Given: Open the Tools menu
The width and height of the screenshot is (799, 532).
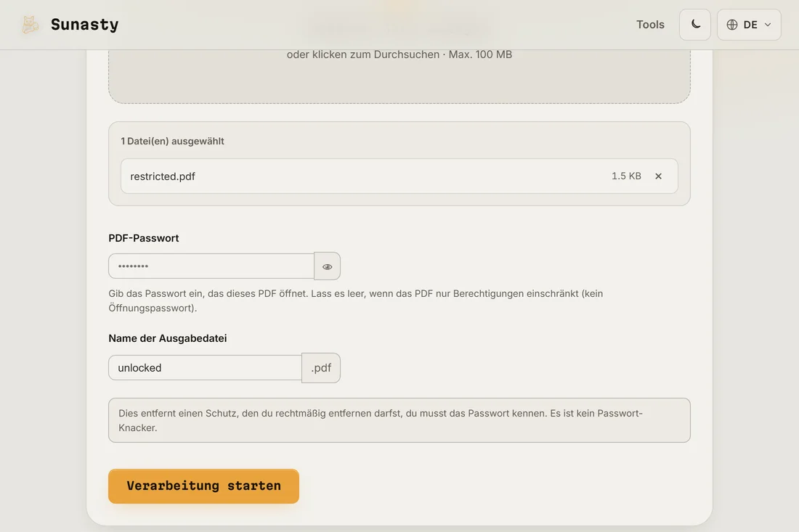Looking at the screenshot, I should pos(650,25).
